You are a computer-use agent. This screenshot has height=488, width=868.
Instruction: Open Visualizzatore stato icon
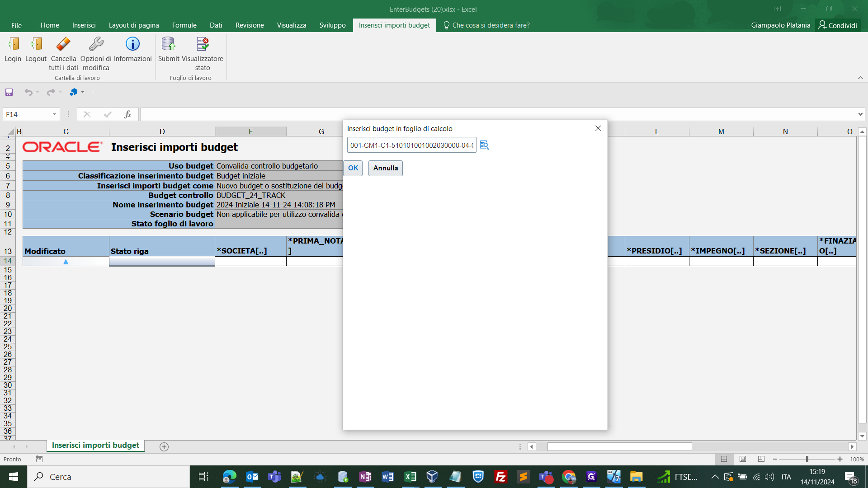(203, 44)
